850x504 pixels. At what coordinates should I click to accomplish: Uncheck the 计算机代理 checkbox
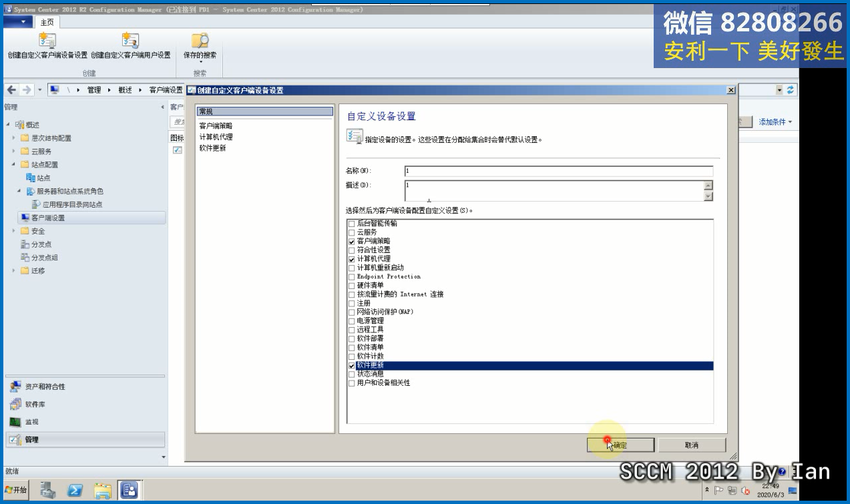coord(352,259)
